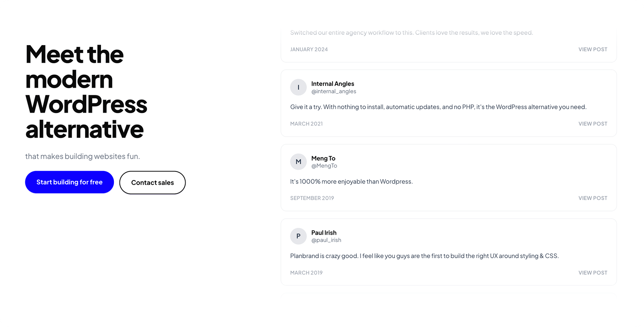Select the "September 2019" date label
The height and width of the screenshot is (327, 644).
click(x=312, y=198)
